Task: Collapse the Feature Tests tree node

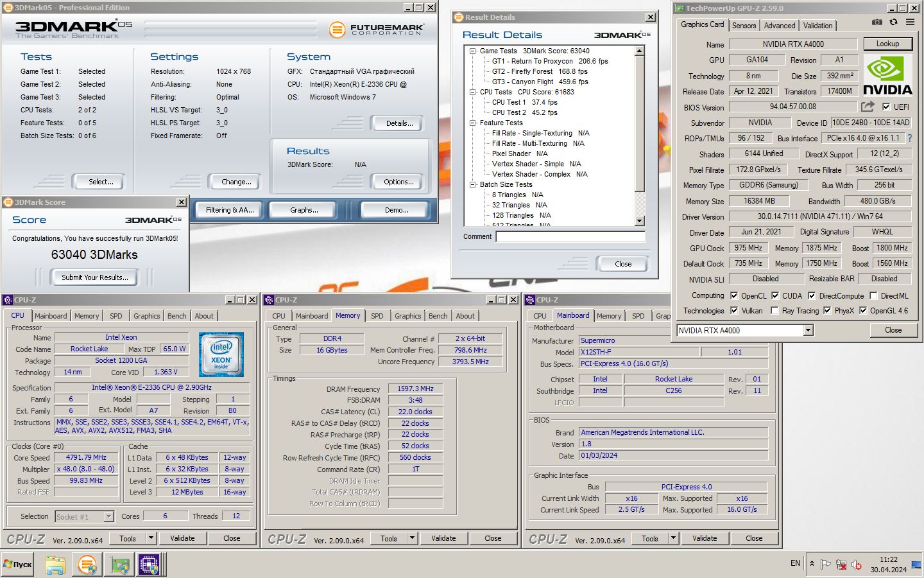Action: [x=473, y=123]
